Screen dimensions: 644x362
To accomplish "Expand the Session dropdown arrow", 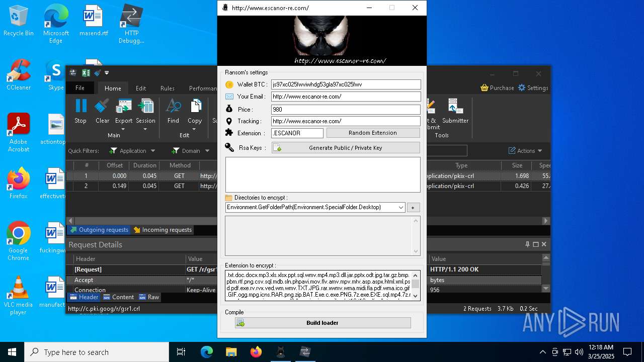I will (x=145, y=129).
